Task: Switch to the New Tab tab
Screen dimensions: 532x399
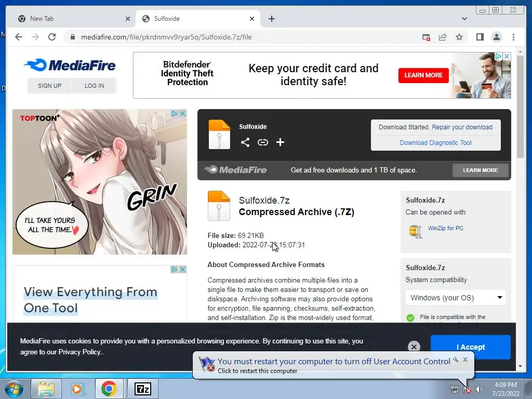Action: coord(71,19)
